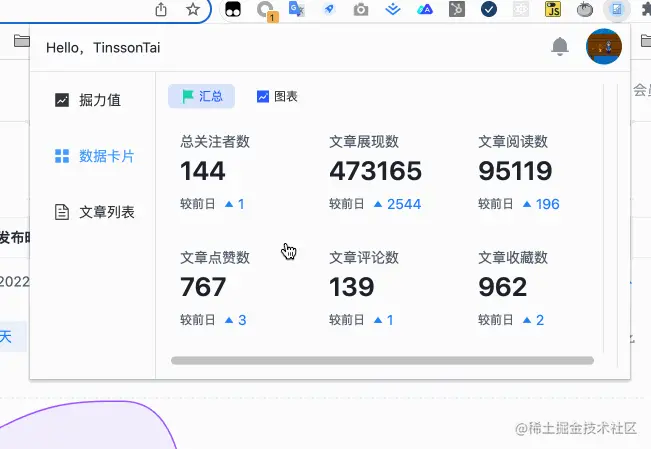The width and height of the screenshot is (651, 449).
Task: Switch to the 图表 tab
Action: pos(277,96)
